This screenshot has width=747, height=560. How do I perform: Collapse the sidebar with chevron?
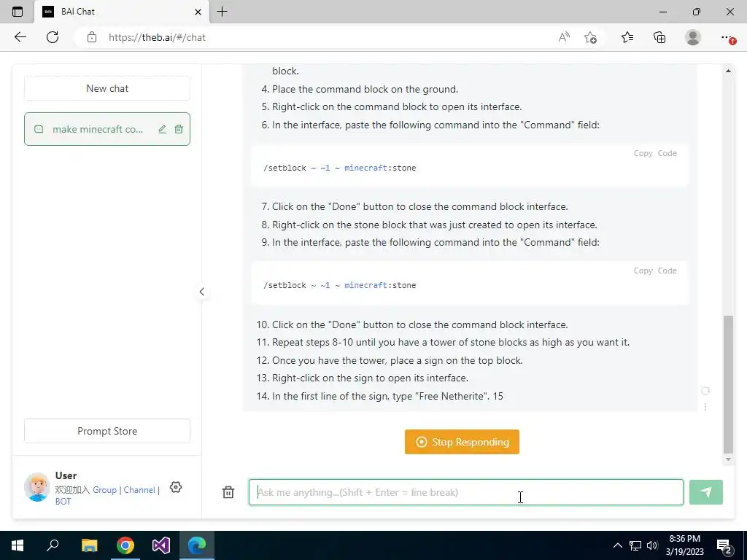coord(202,292)
